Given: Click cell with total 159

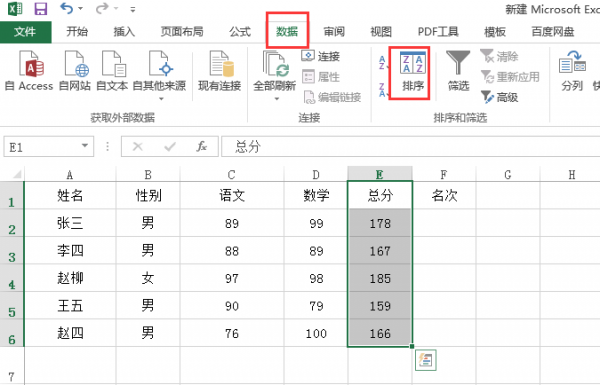Looking at the screenshot, I should point(380,305).
